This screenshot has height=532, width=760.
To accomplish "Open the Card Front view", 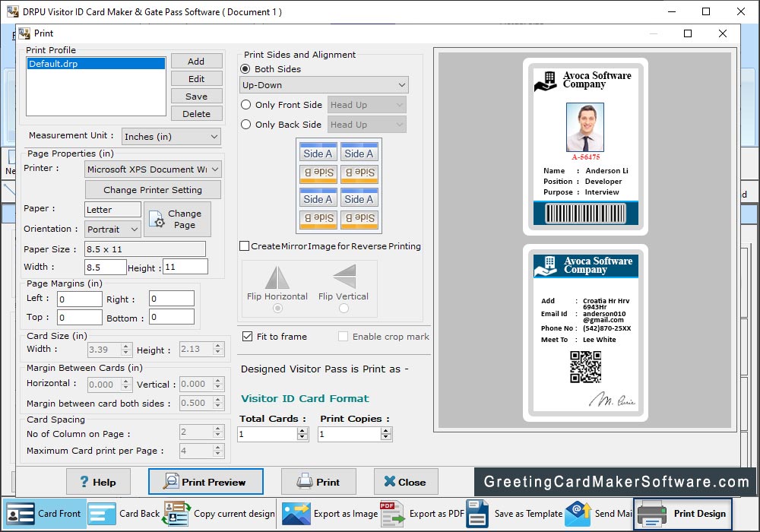I will (45, 514).
